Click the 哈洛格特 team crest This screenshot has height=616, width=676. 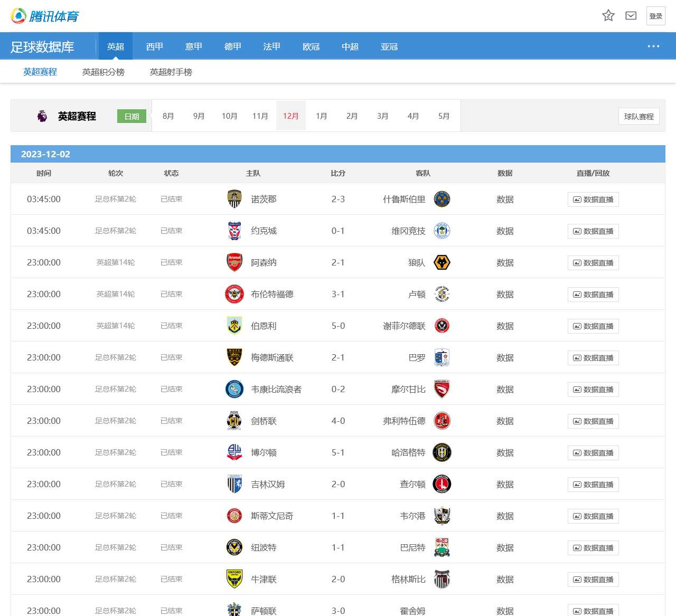[x=442, y=452]
